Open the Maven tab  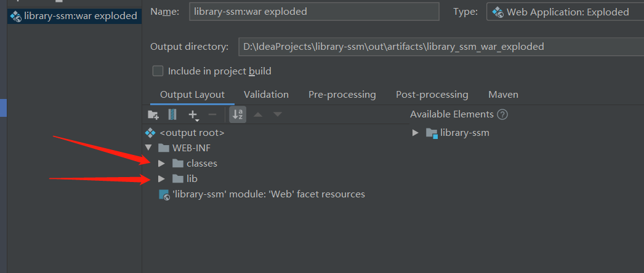503,95
